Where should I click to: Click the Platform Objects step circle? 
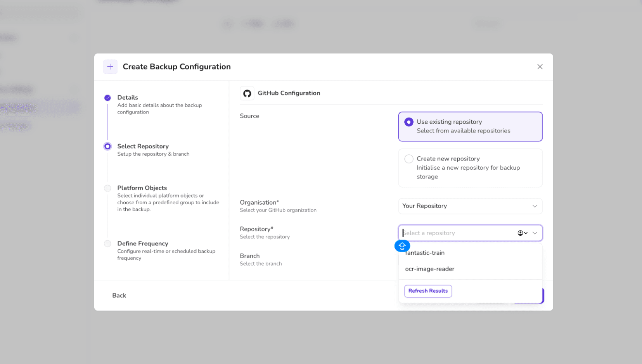[107, 188]
